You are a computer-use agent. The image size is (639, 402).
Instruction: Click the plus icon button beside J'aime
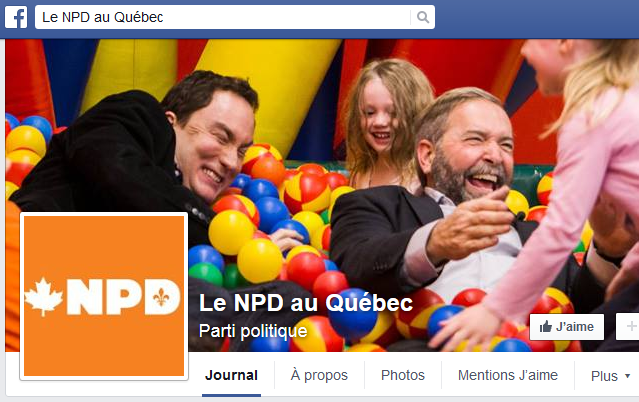630,327
